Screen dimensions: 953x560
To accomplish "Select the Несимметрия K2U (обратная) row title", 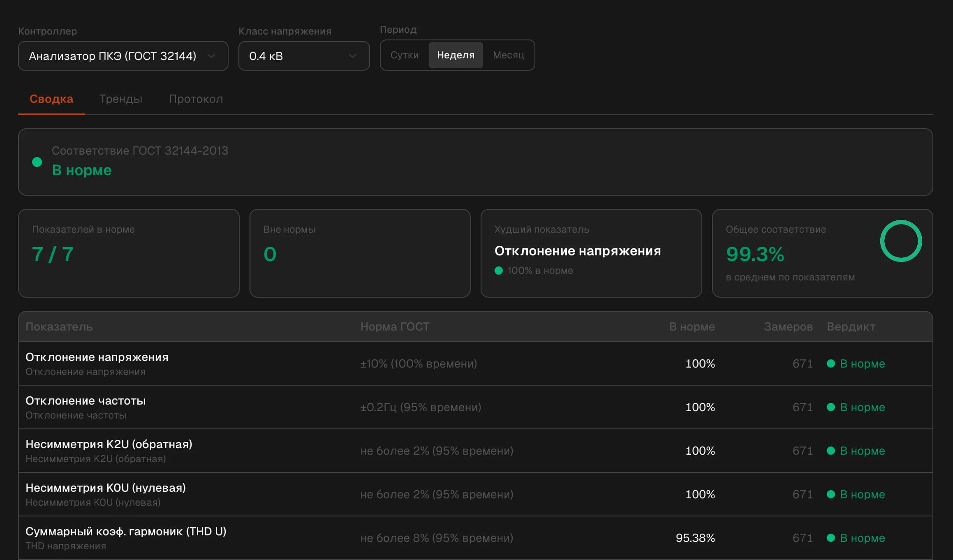I will pyautogui.click(x=109, y=444).
